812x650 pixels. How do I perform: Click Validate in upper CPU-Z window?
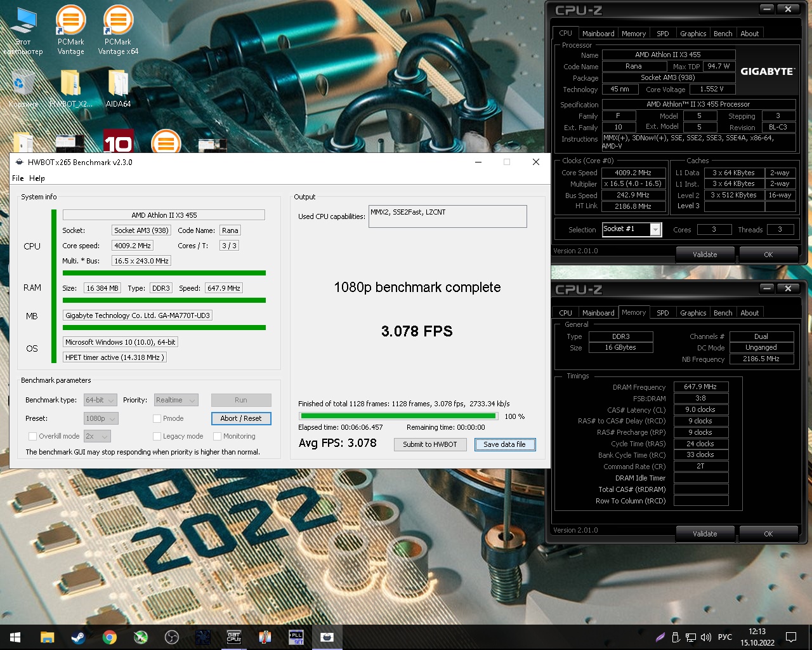(x=705, y=255)
